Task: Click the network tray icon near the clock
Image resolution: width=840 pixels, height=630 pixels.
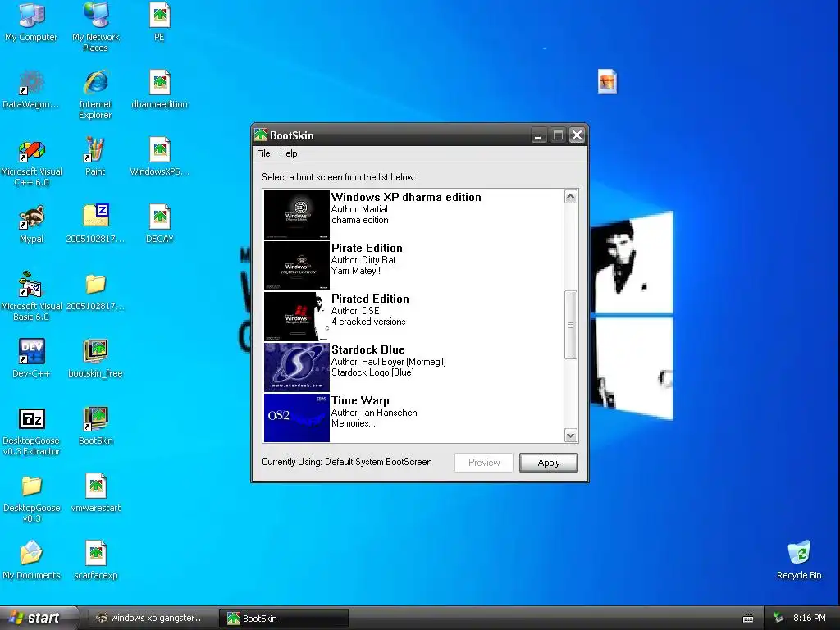Action: click(778, 619)
